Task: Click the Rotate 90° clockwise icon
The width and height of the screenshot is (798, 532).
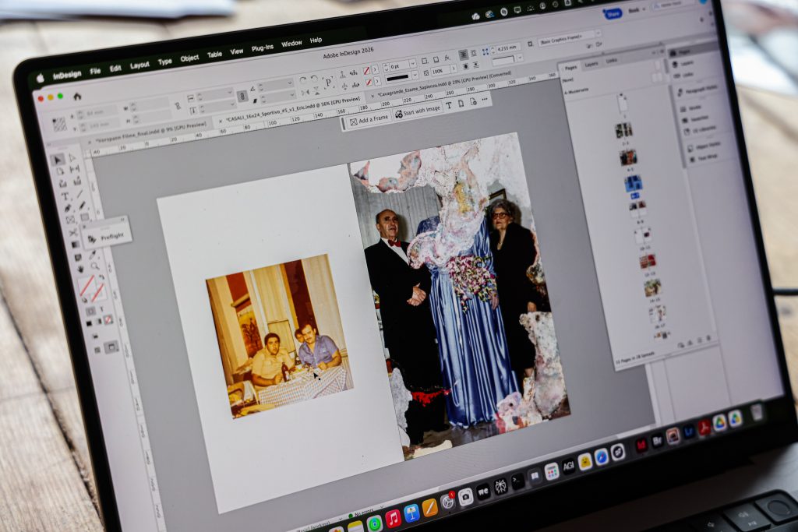Action: [303, 80]
